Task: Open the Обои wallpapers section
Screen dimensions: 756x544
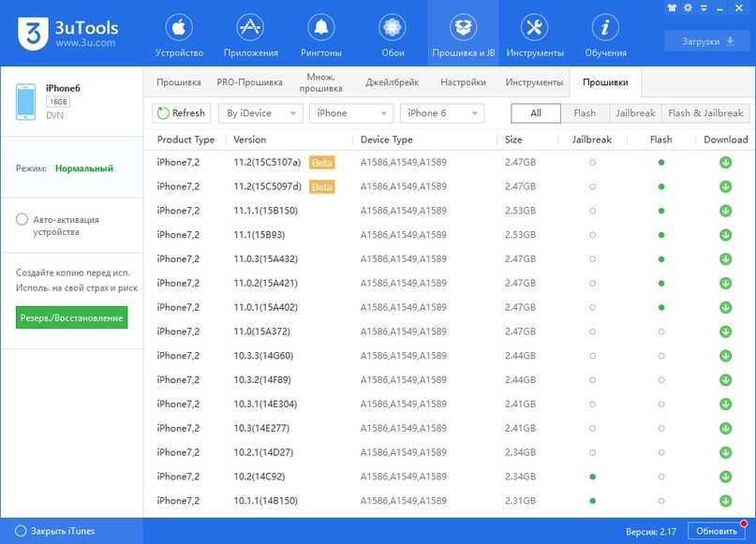Action: 393,36
